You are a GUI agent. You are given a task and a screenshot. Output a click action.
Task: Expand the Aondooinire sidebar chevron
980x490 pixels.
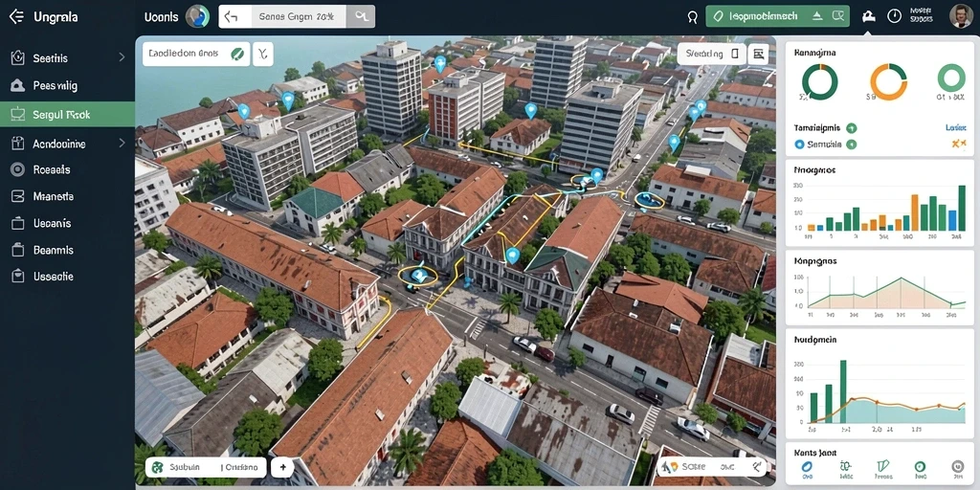122,144
